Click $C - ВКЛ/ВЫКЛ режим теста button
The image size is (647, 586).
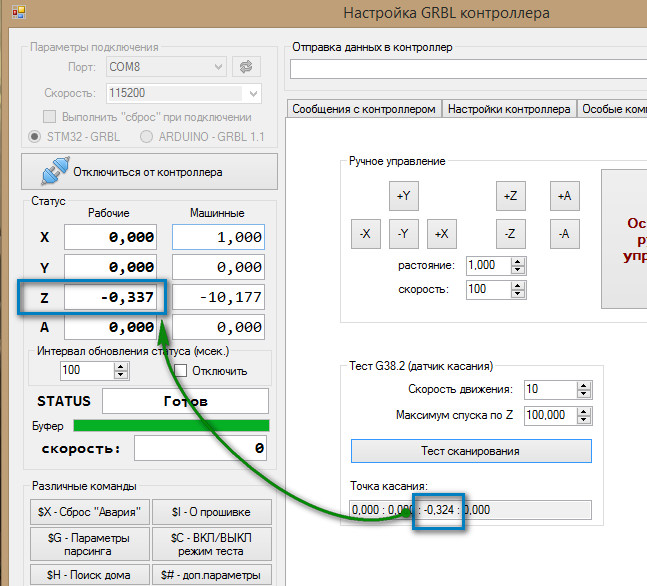click(212, 544)
